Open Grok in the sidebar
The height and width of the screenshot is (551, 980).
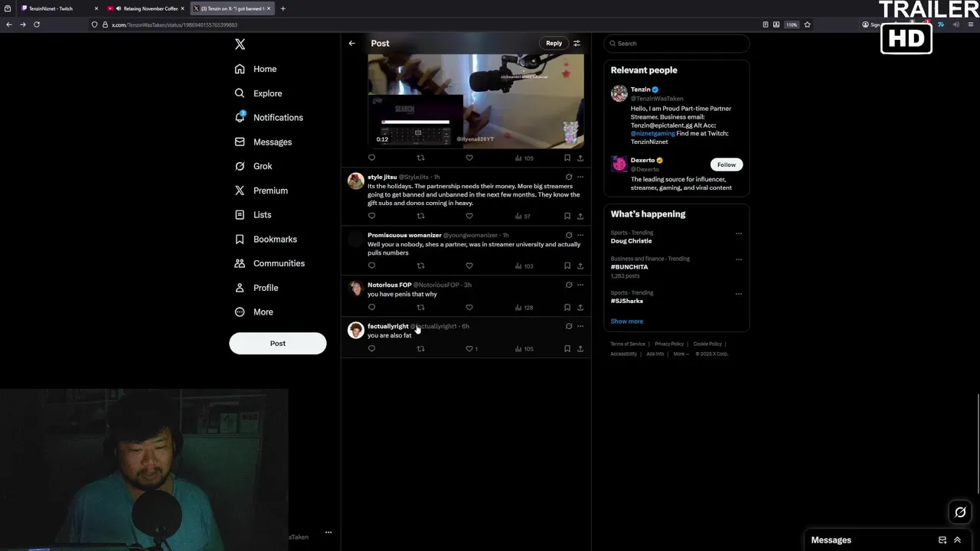click(x=253, y=166)
